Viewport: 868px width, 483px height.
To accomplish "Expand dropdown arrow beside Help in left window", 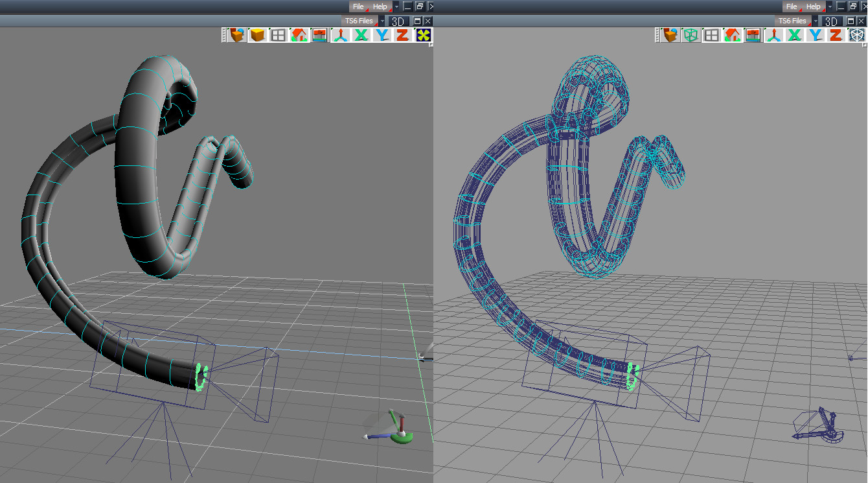I will (396, 6).
